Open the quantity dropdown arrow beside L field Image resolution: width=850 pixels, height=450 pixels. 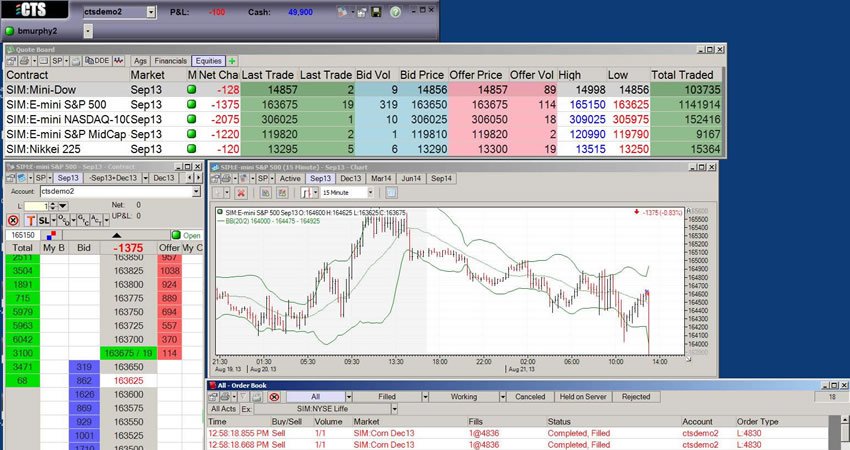pos(63,206)
